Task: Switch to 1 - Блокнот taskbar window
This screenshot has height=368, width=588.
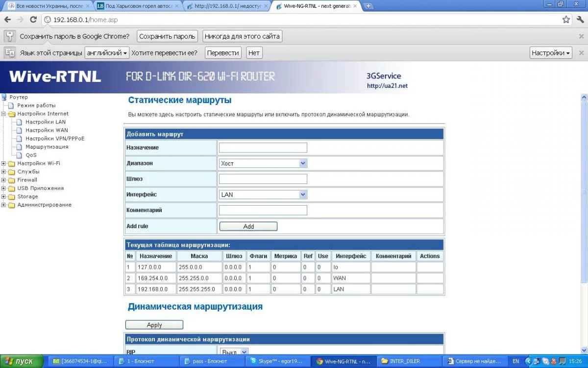Action: click(x=147, y=361)
